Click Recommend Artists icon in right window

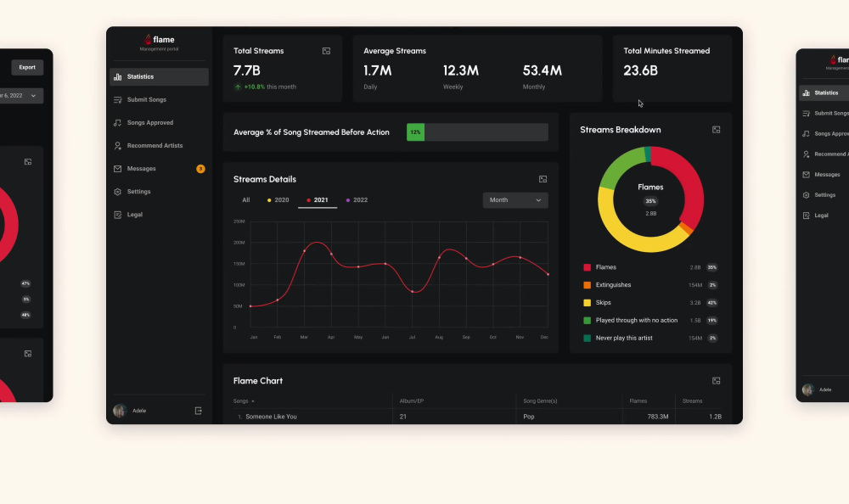807,154
